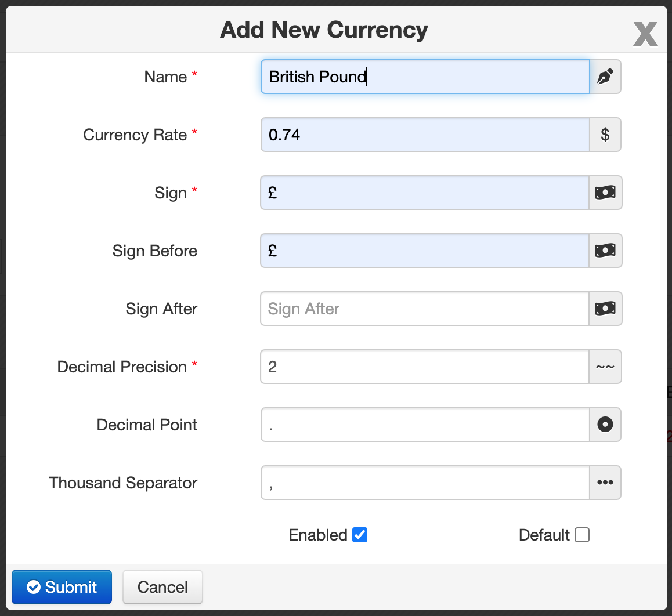The image size is (672, 616).
Task: Click the ellipsis icon beside Thousand Separator
Action: coord(605,483)
